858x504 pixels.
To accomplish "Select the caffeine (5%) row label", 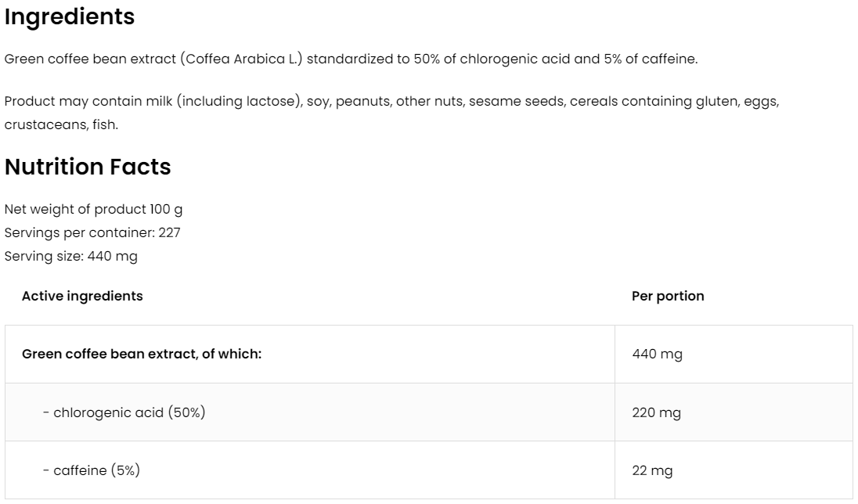I will point(92,470).
